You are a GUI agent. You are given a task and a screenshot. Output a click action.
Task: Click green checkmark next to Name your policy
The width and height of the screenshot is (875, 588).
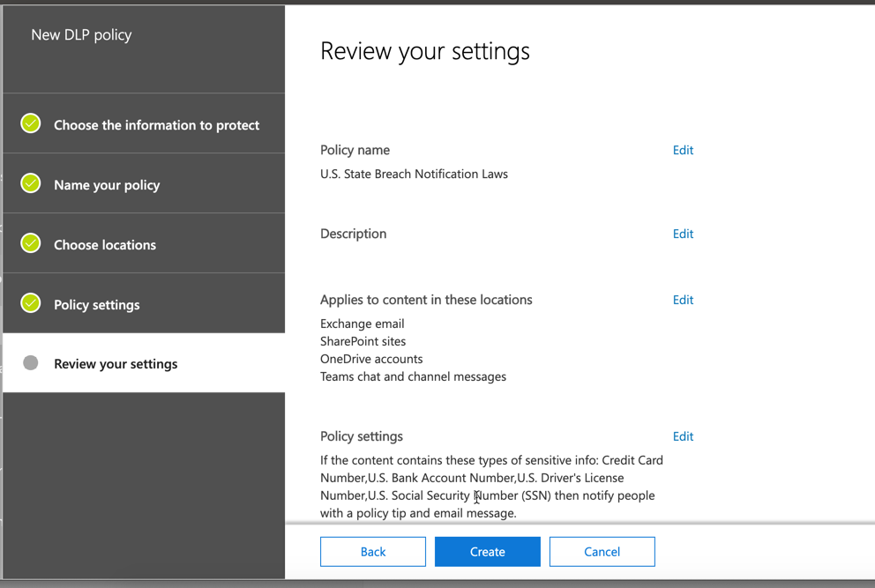31,183
